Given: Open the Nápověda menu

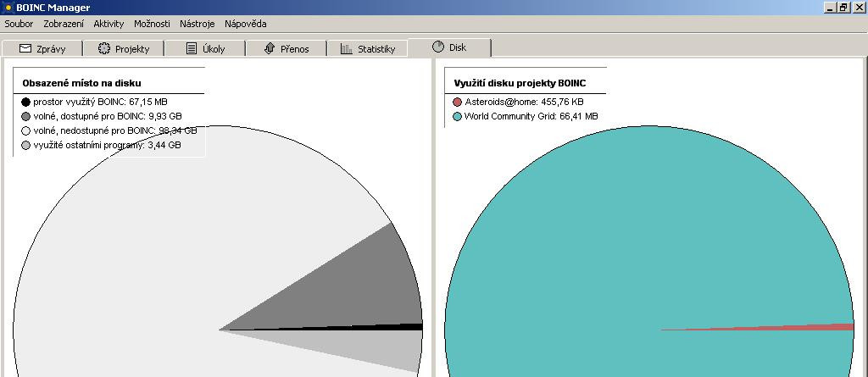Looking at the screenshot, I should pyautogui.click(x=245, y=24).
